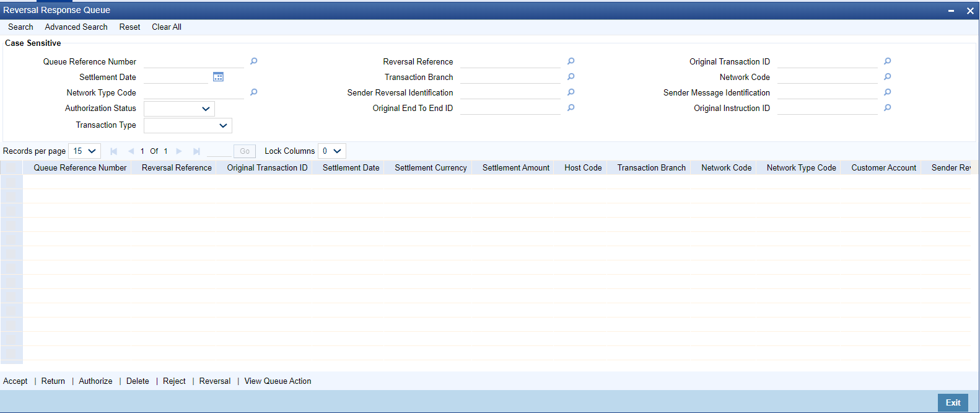Click the Reversal action link

point(215,381)
